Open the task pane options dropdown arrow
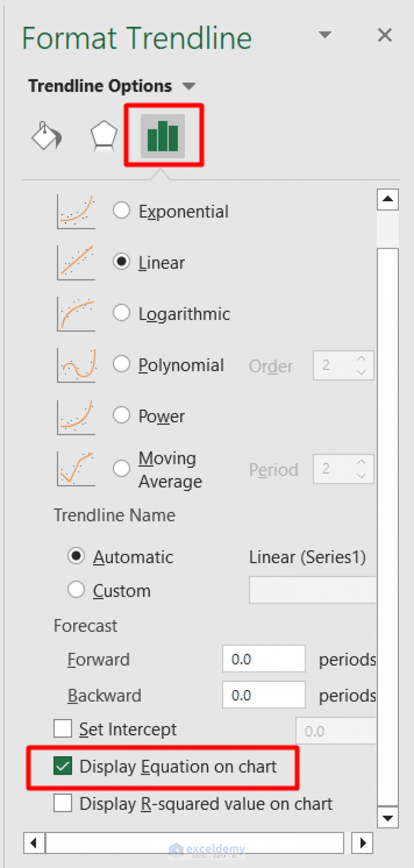The image size is (414, 868). click(x=325, y=35)
